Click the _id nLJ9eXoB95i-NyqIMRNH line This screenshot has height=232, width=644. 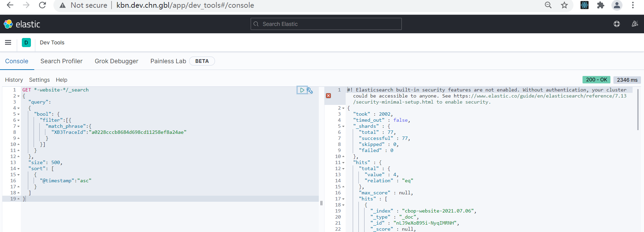415,223
